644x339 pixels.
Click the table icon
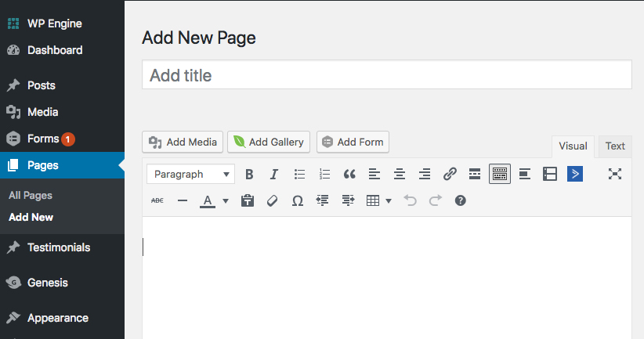[x=373, y=200]
